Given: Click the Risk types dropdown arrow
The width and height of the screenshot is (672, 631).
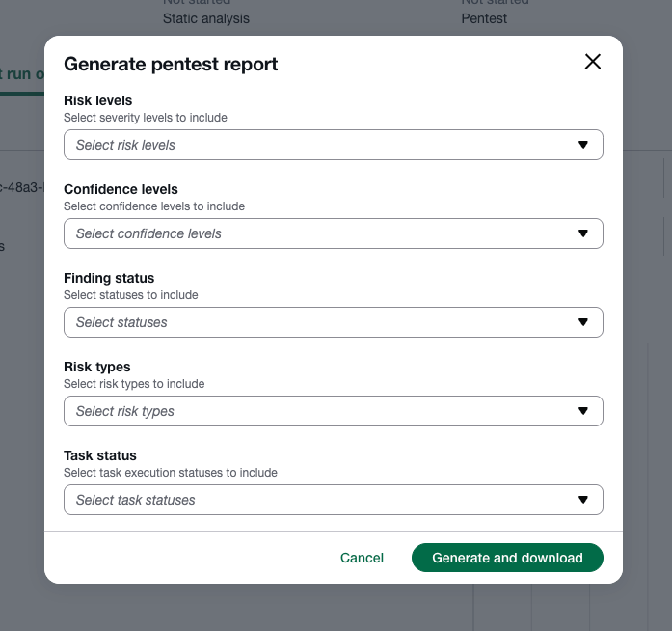Looking at the screenshot, I should coord(582,411).
